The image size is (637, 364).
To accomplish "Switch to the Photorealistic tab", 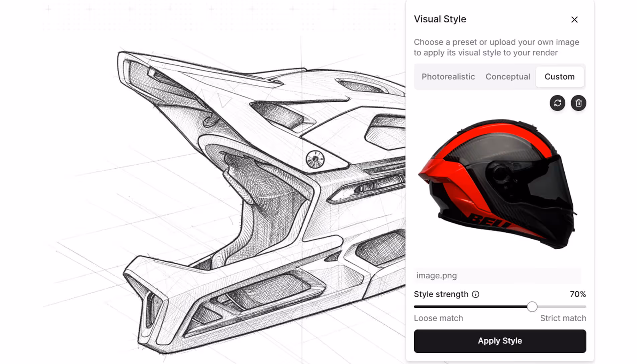I will tap(448, 77).
